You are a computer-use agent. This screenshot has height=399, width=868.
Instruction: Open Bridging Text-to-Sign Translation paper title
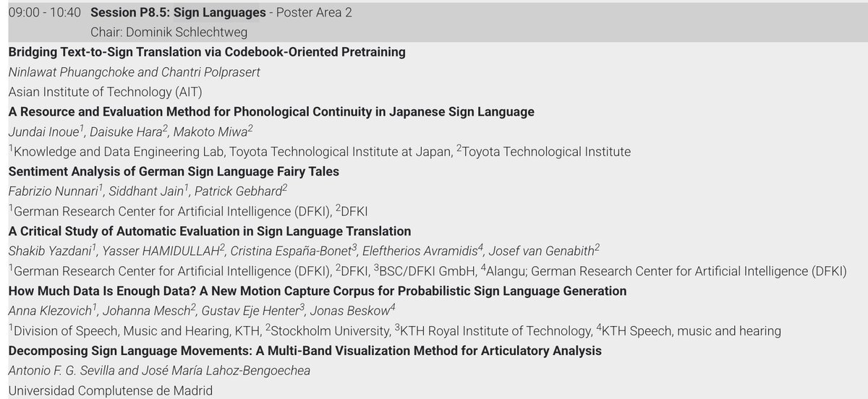207,52
